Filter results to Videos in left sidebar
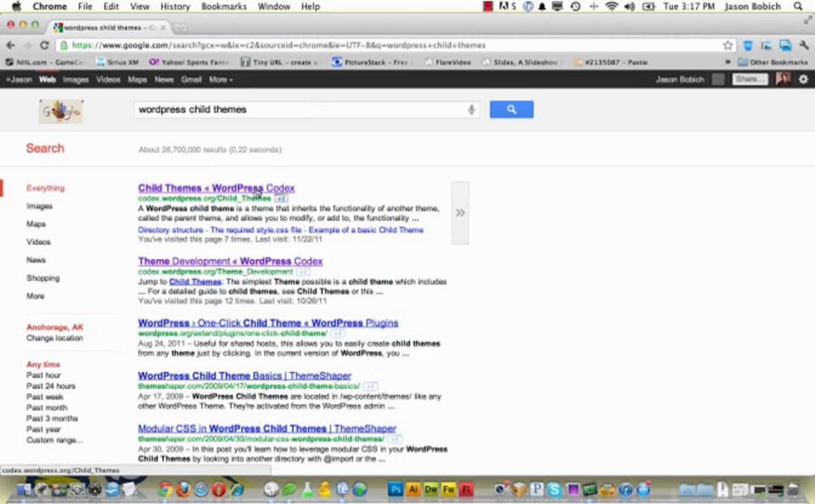The width and height of the screenshot is (815, 504). pos(38,242)
